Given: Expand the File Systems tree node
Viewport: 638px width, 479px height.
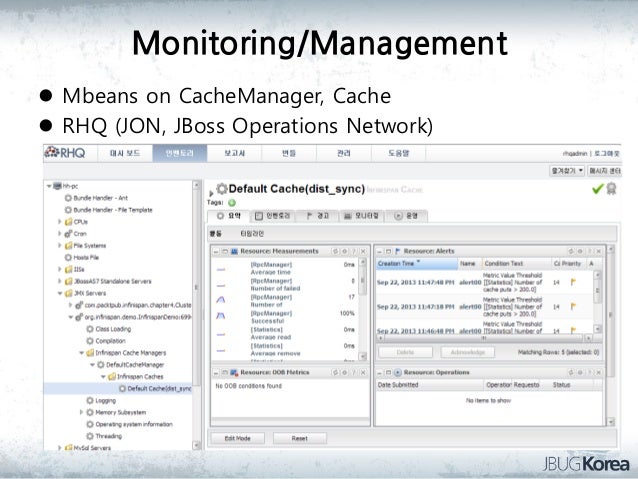Looking at the screenshot, I should pos(60,245).
